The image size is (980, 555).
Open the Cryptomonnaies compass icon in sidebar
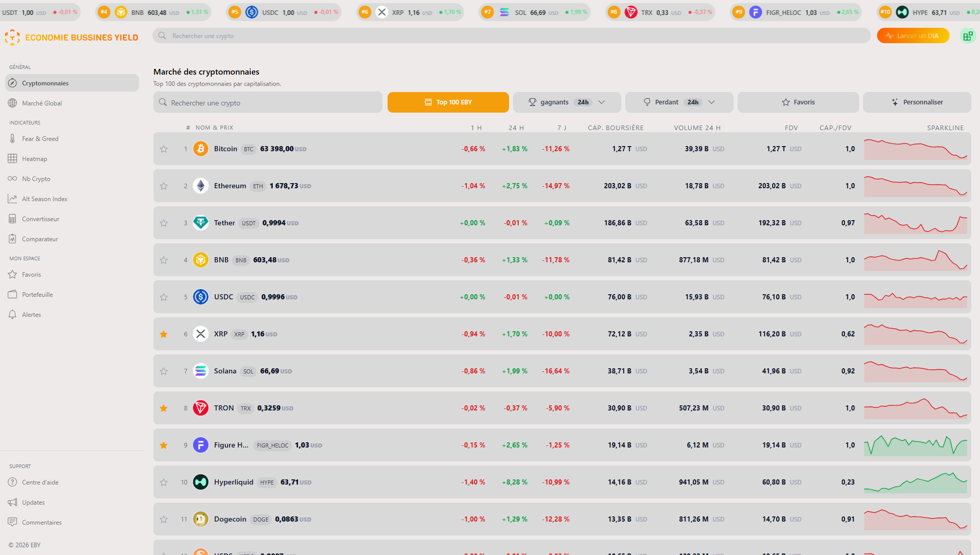tap(12, 83)
